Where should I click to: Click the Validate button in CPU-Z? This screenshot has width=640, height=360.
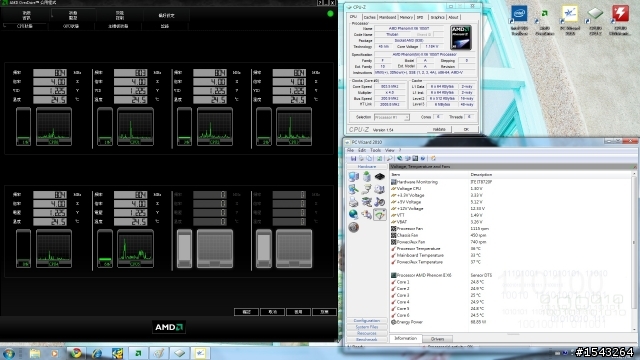pos(439,129)
